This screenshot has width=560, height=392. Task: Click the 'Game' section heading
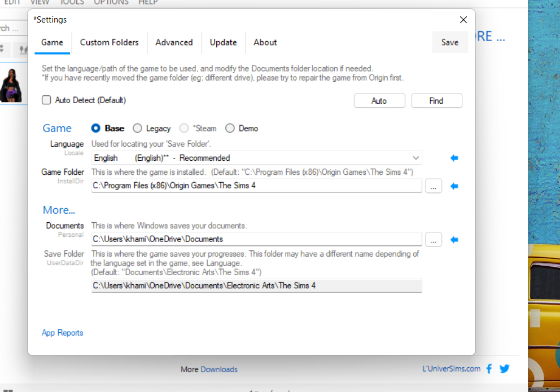coord(57,129)
